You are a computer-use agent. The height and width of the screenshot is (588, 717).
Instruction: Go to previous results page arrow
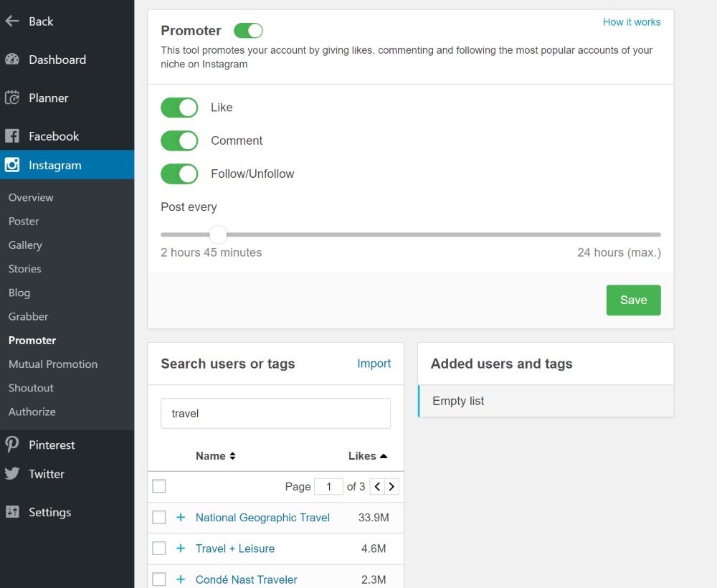click(377, 486)
